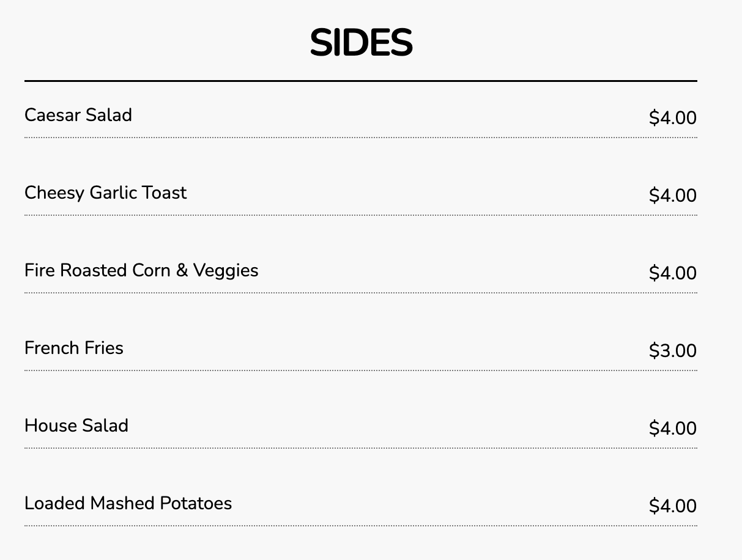Click the $3.00 French Fries price

[672, 350]
